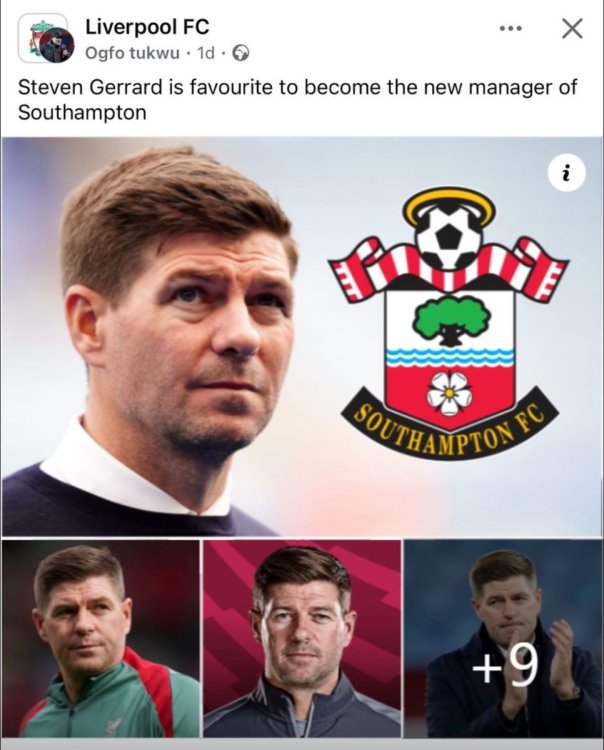This screenshot has width=604, height=750.
Task: Close the post with the X icon
Action: click(x=571, y=28)
